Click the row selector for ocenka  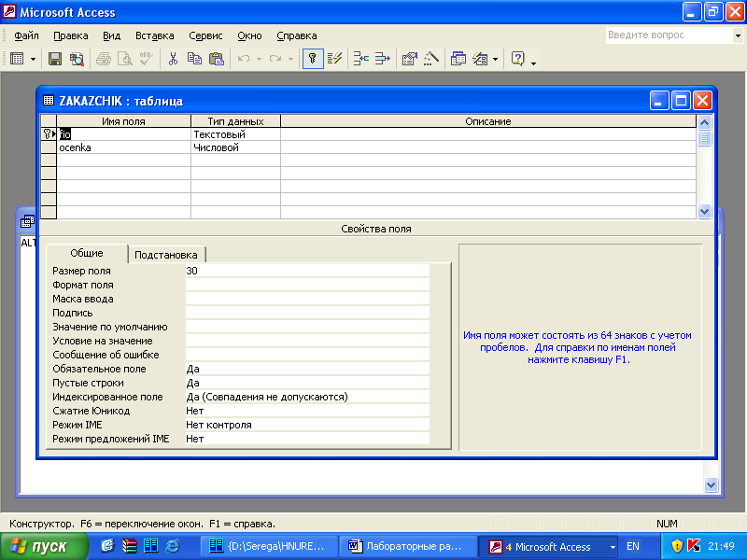pos(49,147)
